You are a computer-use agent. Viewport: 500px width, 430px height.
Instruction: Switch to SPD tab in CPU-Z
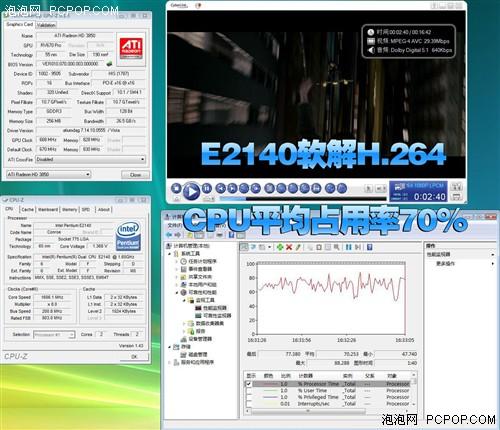pos(86,209)
